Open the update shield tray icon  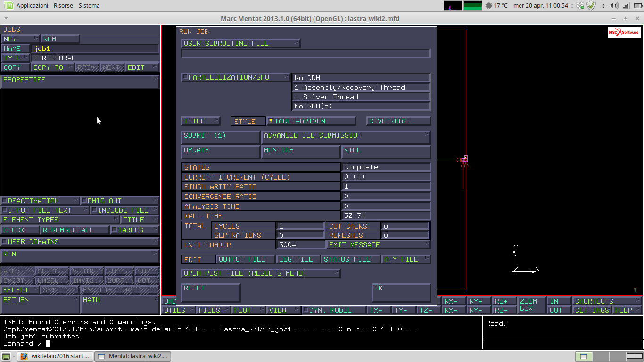591,6
